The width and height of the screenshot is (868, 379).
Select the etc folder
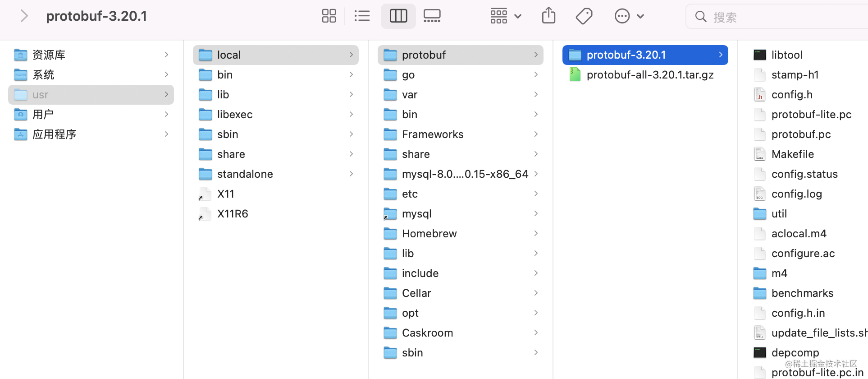pyautogui.click(x=461, y=194)
